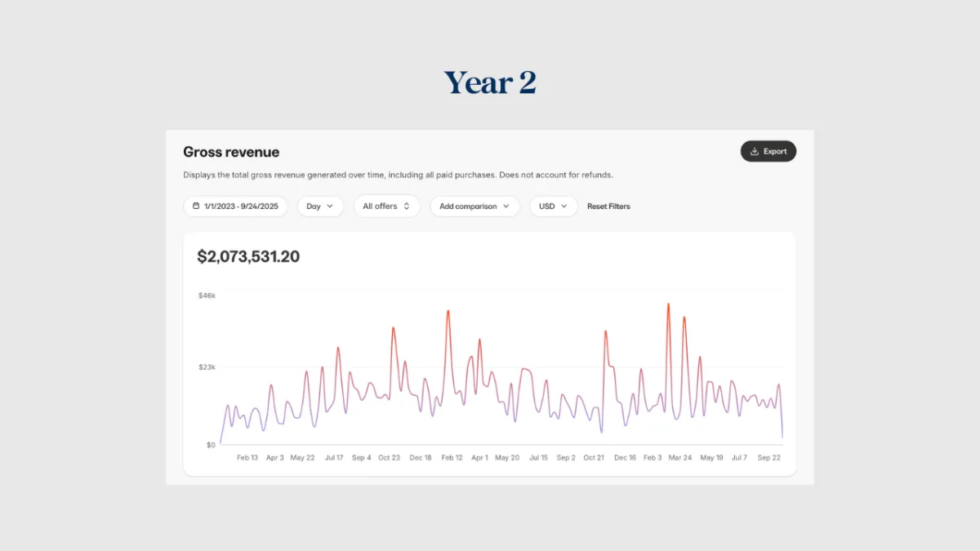Click the Jul 7 axis label
The image size is (980, 551).
pyautogui.click(x=739, y=458)
